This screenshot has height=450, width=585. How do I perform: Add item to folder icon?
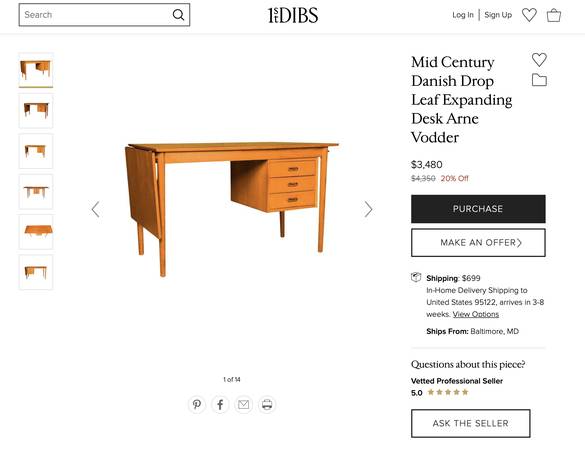[x=539, y=80]
